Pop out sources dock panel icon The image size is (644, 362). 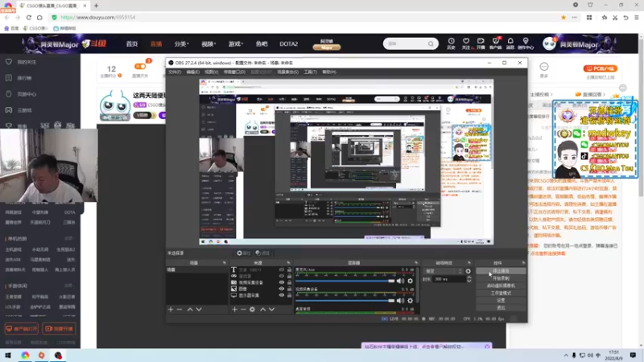click(288, 263)
